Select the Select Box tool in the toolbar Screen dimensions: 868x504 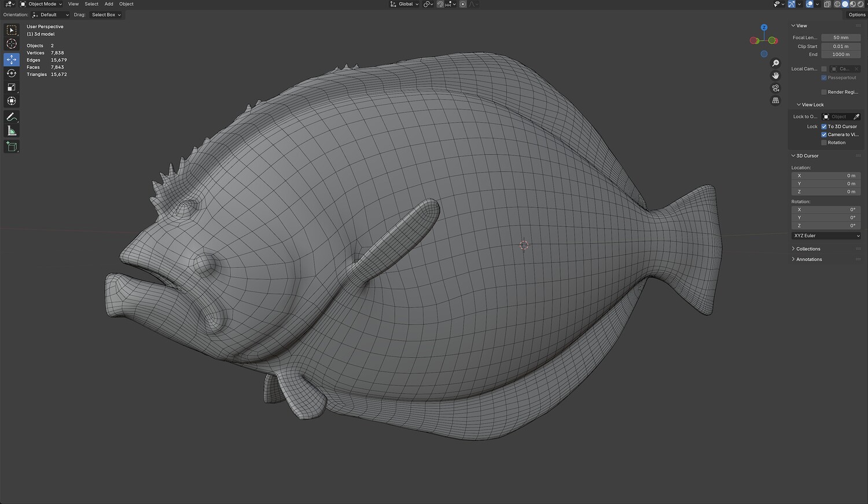click(12, 30)
